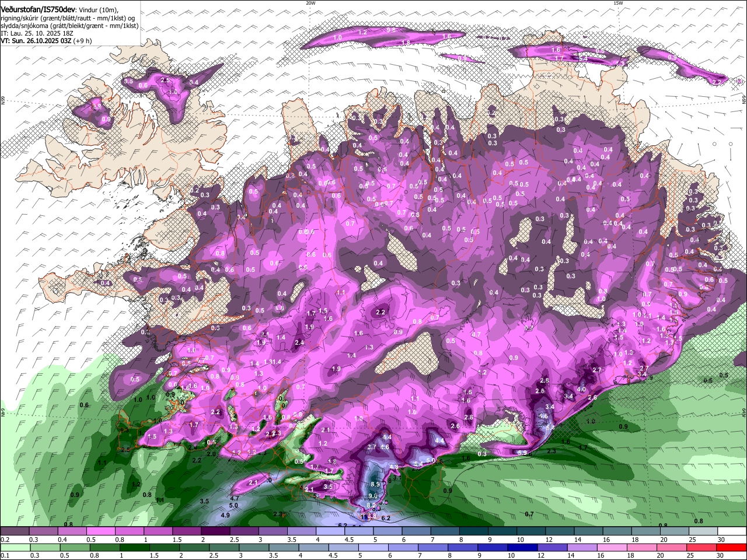
Task: Click the "9.0" precipitation value on the map
Action: (373, 496)
